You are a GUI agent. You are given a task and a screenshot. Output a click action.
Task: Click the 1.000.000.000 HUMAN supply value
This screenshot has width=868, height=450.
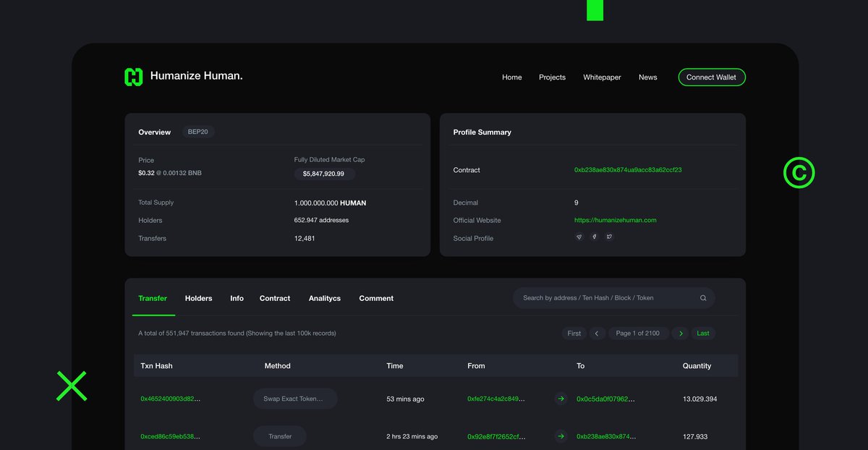tap(331, 203)
